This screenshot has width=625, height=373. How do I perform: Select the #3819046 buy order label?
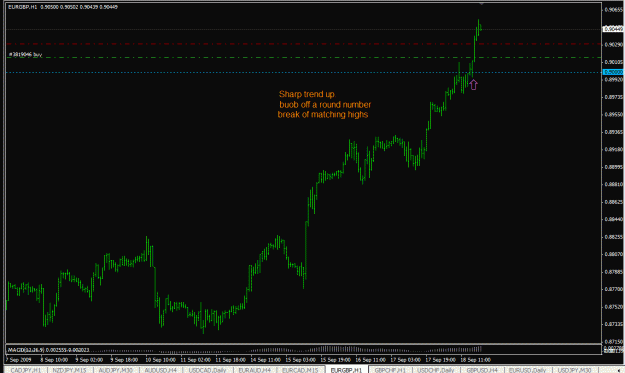(25, 54)
